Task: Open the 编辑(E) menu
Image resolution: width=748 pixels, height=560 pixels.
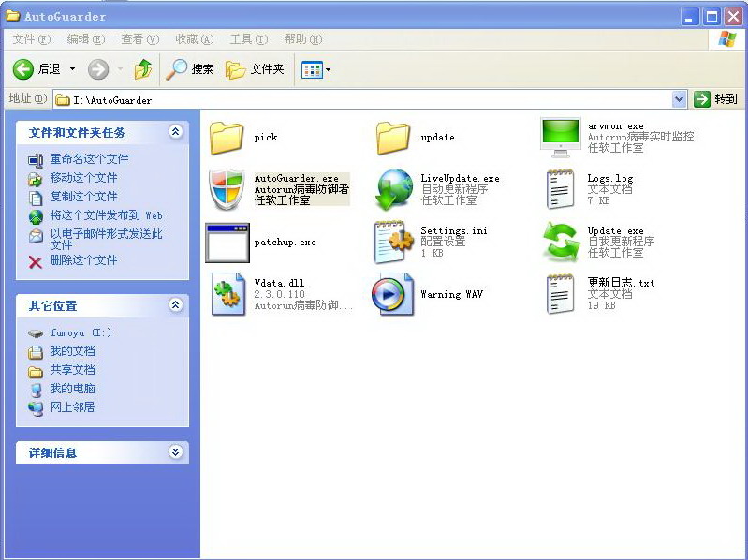Action: pyautogui.click(x=86, y=39)
